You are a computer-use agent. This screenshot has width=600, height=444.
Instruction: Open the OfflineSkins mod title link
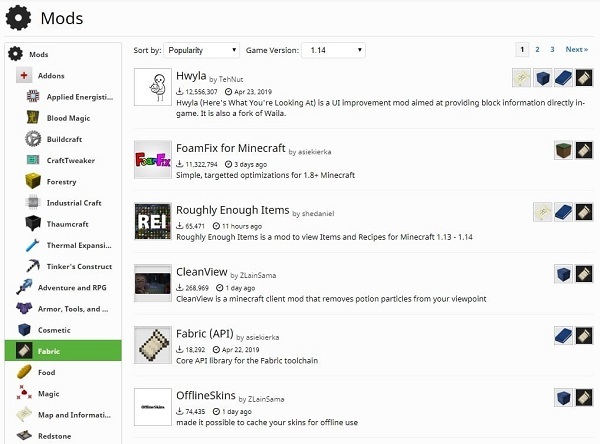pyautogui.click(x=206, y=395)
